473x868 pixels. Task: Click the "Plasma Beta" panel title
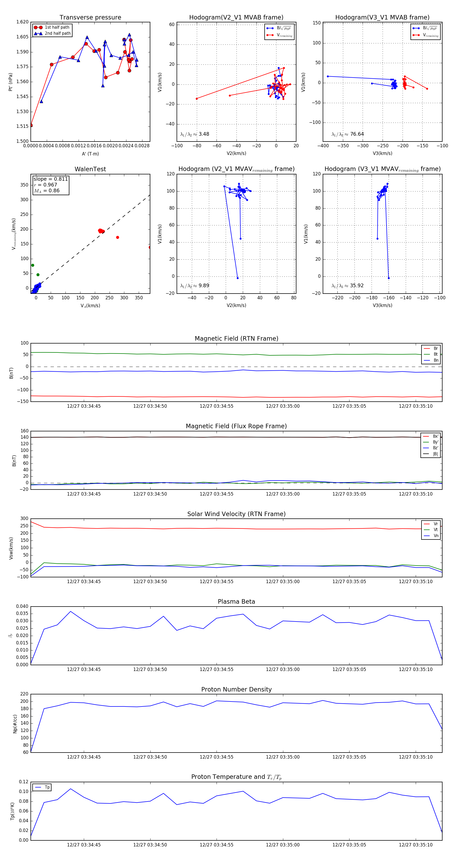pos(236,602)
